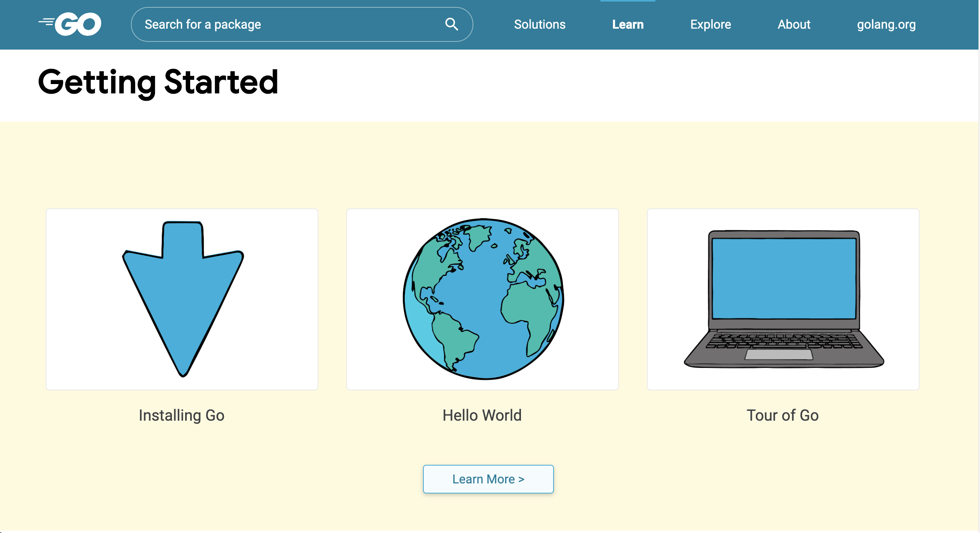Click the magnifying glass search icon
Viewport: 980px width, 533px height.
pyautogui.click(x=451, y=24)
